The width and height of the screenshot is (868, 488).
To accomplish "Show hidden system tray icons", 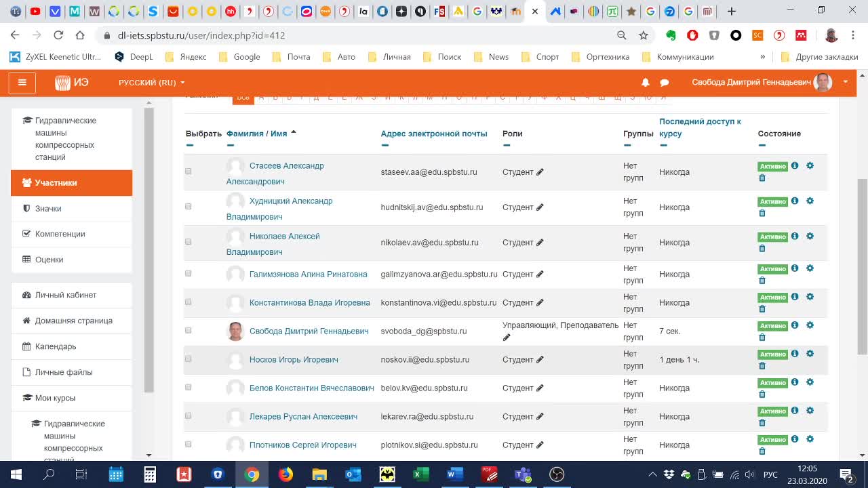I will point(652,474).
